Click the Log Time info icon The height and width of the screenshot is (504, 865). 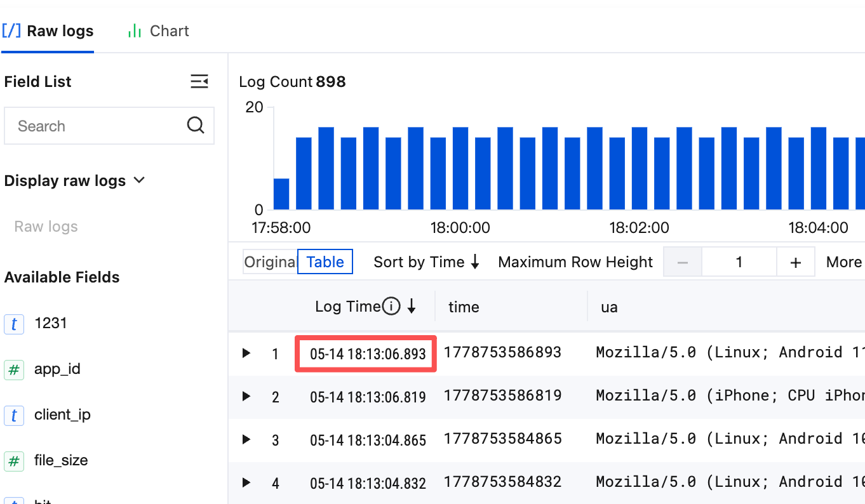point(391,307)
